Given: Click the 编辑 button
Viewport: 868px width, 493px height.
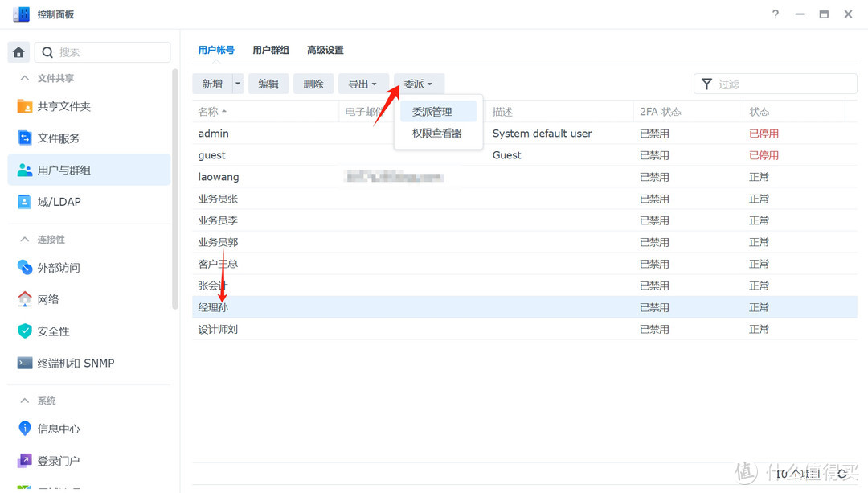Looking at the screenshot, I should [268, 84].
